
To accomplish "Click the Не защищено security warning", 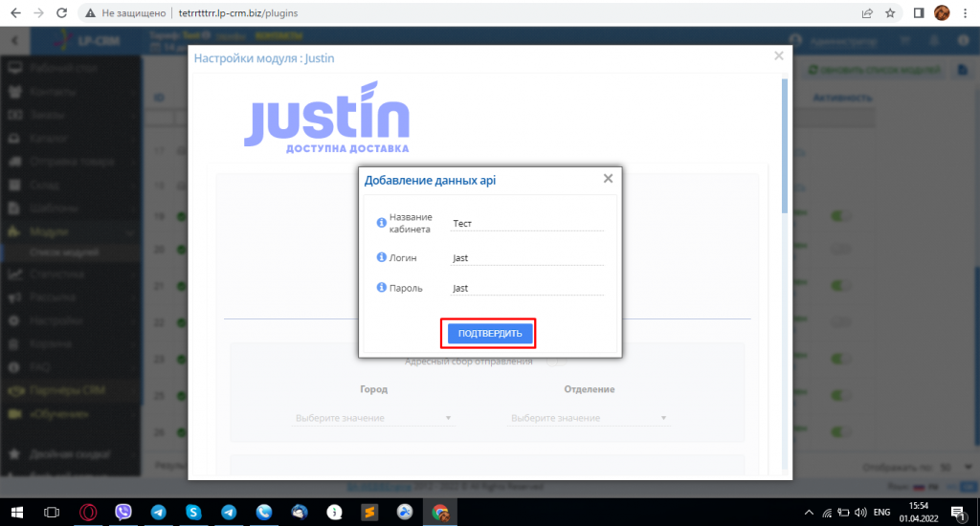I will pyautogui.click(x=125, y=13).
